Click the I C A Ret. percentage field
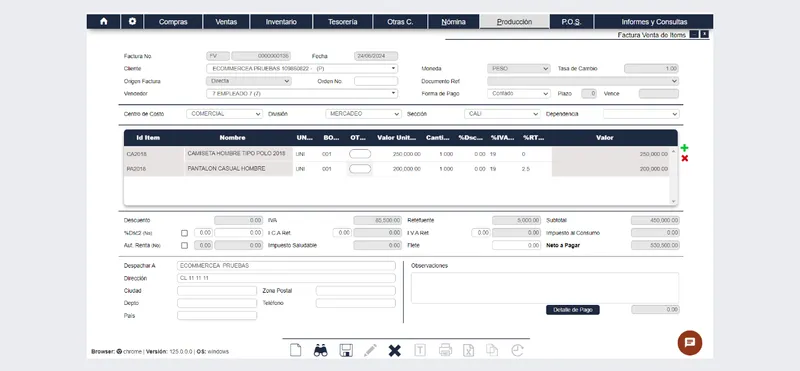 (x=342, y=233)
